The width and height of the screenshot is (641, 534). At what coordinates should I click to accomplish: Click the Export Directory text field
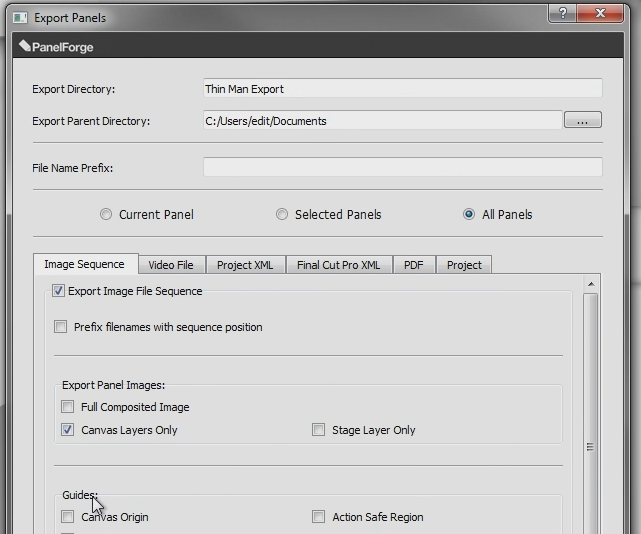point(402,89)
